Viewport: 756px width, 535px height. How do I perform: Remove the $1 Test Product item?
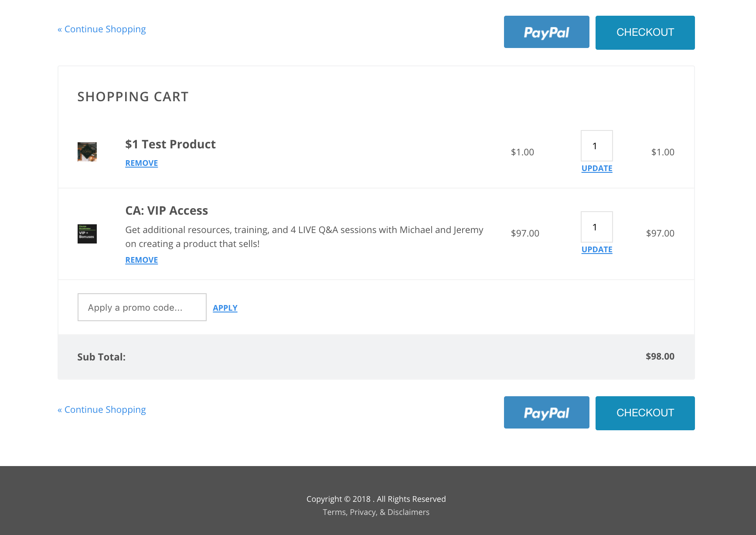point(142,163)
